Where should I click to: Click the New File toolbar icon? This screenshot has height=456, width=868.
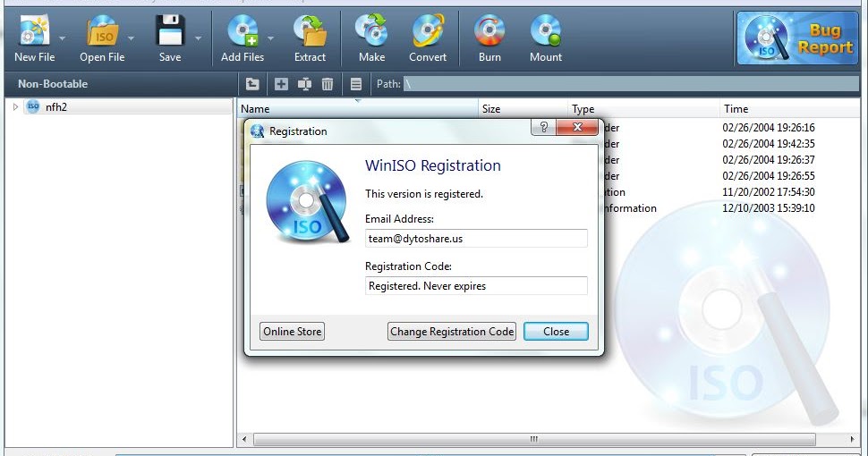34,30
